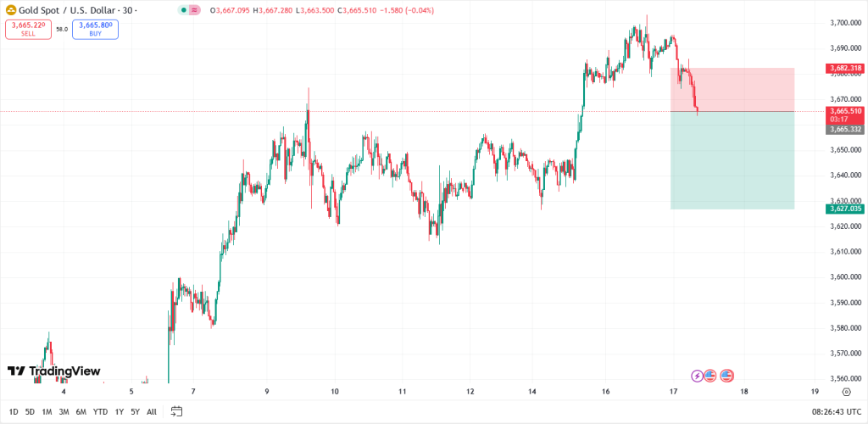
Task: Select the YTD time range
Action: point(100,411)
